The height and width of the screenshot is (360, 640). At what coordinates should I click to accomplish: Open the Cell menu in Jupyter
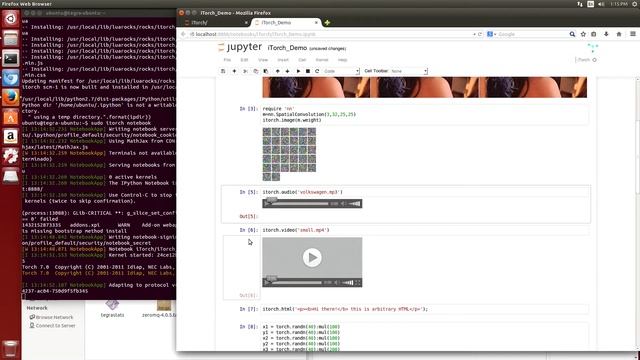coord(302,60)
